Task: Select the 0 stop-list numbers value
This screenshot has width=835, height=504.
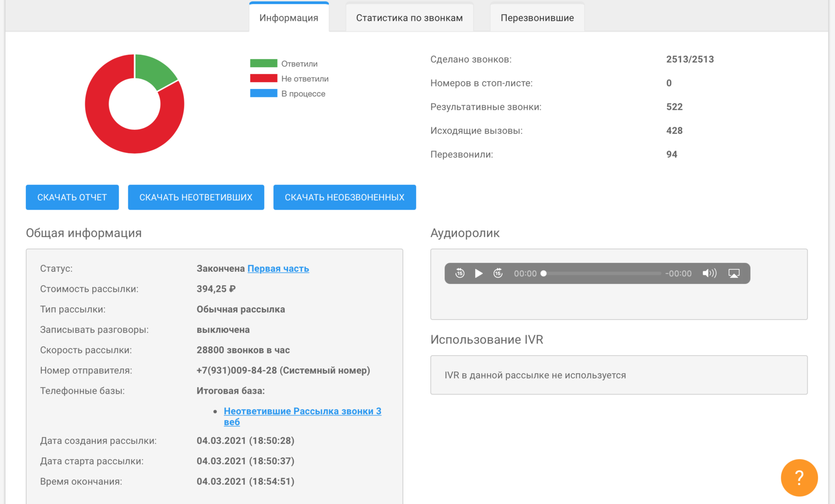Action: 669,83
